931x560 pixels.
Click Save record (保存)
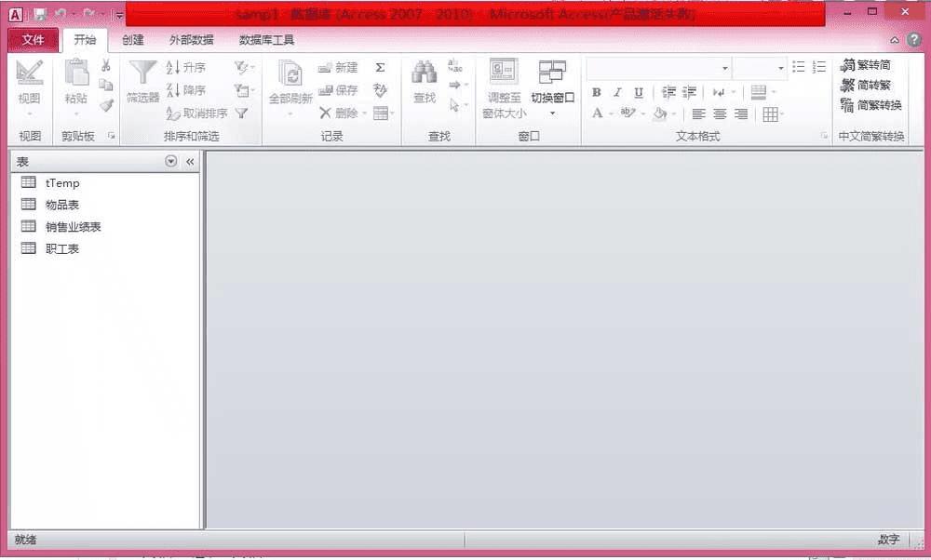(338, 90)
